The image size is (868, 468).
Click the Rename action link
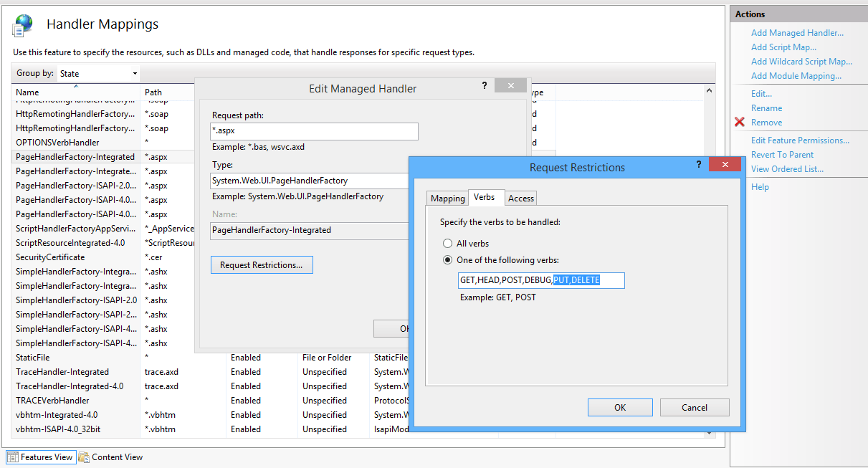(766, 108)
